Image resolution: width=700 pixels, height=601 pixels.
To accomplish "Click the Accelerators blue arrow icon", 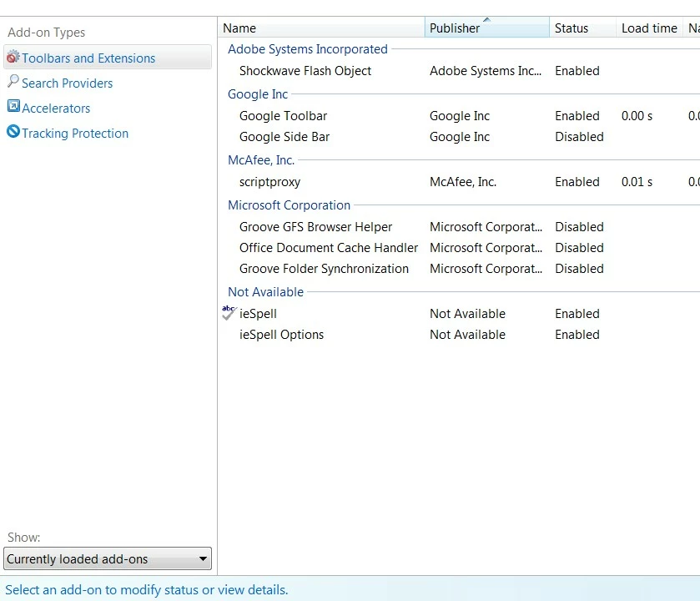I will (x=13, y=107).
